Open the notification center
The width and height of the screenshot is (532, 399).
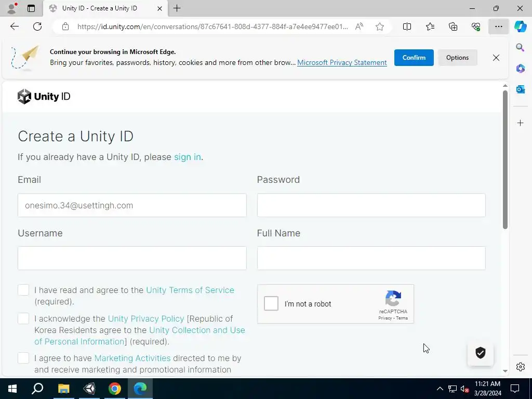coord(515,389)
